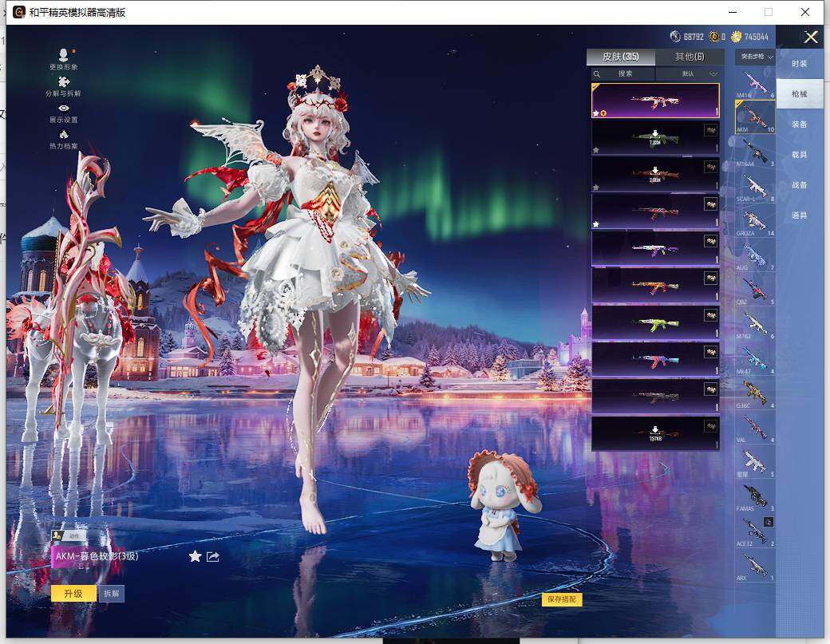
Task: Select the ARX weapon icon
Action: [x=755, y=565]
